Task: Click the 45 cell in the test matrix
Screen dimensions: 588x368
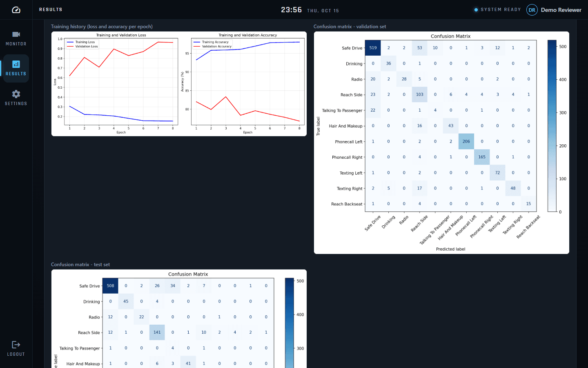Action: [x=126, y=301]
